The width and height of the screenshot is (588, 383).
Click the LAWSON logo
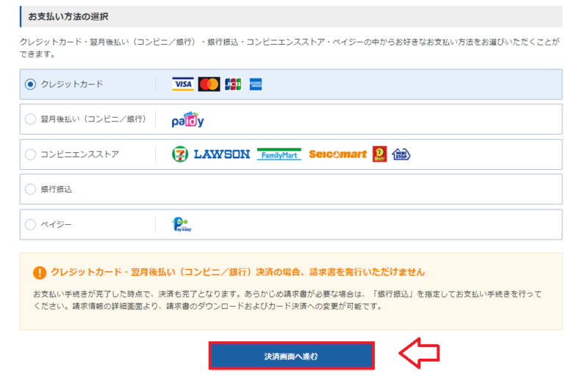coord(222,154)
